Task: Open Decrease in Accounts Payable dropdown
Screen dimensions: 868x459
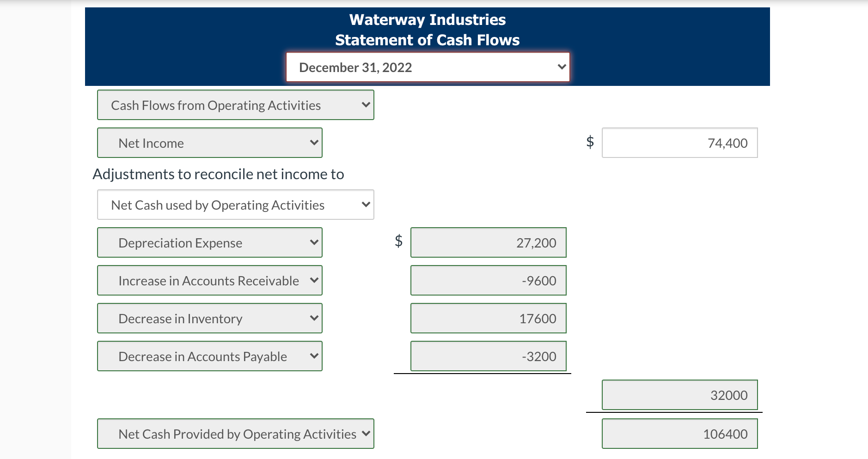Action: click(209, 356)
